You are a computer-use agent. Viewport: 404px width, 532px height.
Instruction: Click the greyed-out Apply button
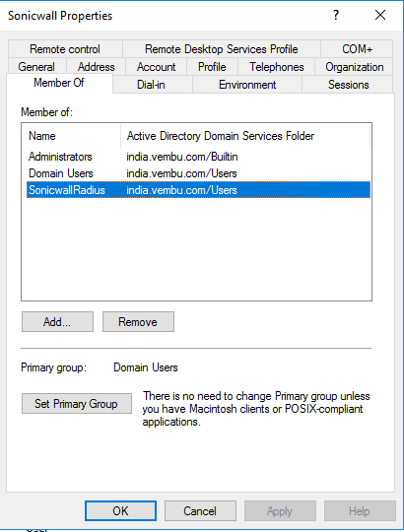(280, 510)
